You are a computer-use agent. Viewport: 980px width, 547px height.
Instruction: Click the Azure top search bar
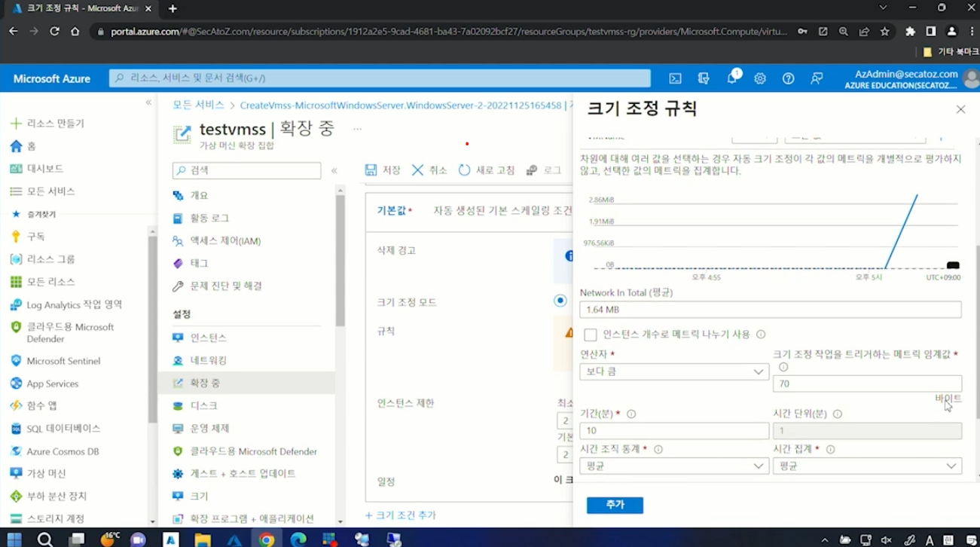(380, 78)
